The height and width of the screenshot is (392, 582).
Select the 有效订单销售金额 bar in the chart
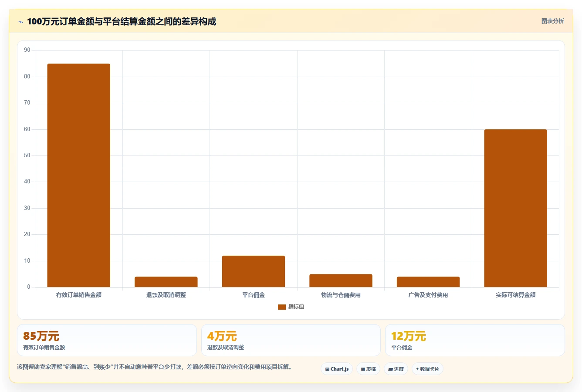[x=79, y=175]
